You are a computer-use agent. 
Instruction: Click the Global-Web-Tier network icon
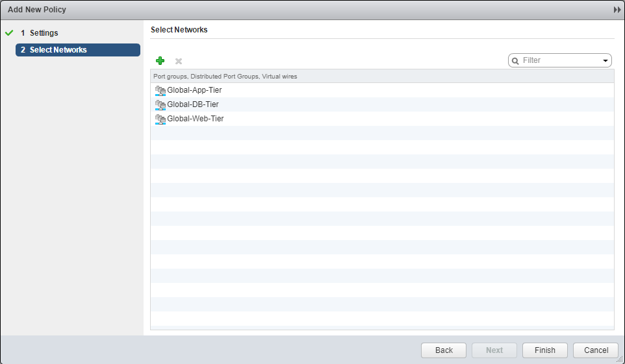[x=160, y=119]
